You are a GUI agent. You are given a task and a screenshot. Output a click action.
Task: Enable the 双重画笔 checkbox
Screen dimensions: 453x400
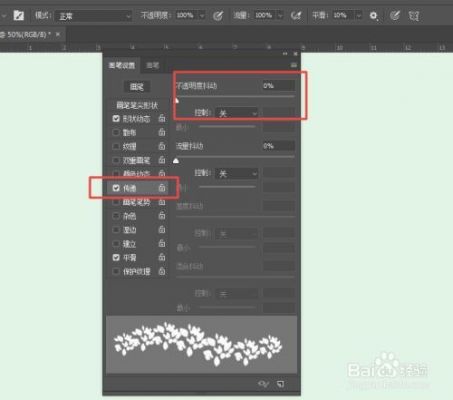click(116, 160)
